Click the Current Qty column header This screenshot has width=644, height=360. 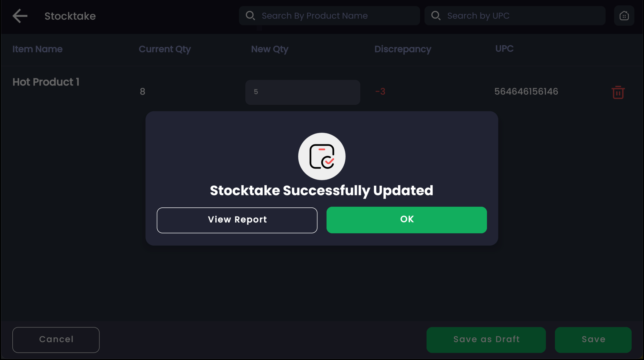(165, 49)
